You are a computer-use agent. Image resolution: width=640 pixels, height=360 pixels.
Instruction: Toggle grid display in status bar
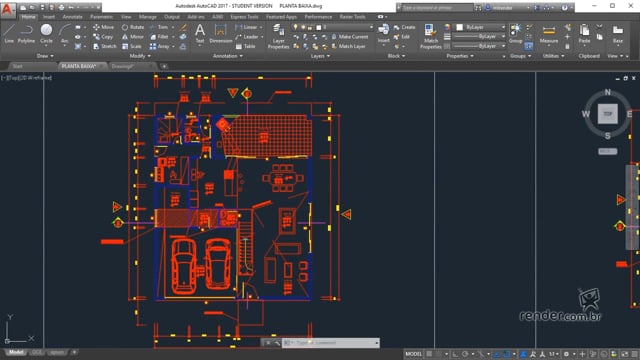pyautogui.click(x=429, y=354)
